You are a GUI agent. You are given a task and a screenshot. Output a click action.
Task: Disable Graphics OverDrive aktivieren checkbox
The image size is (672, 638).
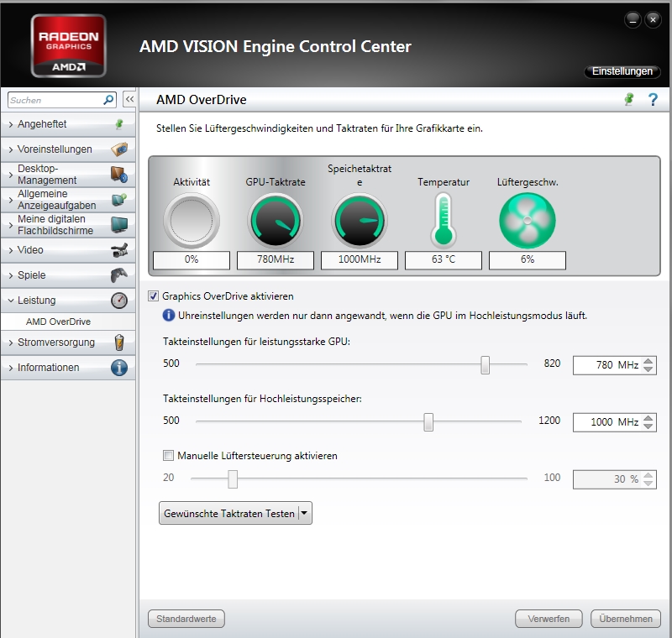pos(154,295)
